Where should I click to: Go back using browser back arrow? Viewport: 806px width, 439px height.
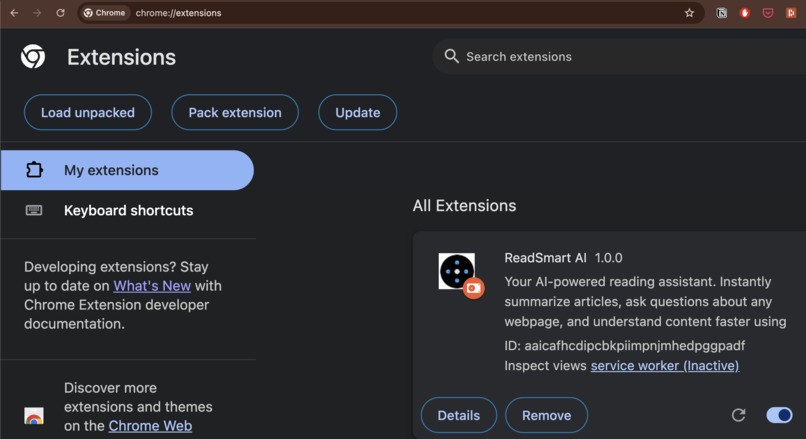coord(14,13)
